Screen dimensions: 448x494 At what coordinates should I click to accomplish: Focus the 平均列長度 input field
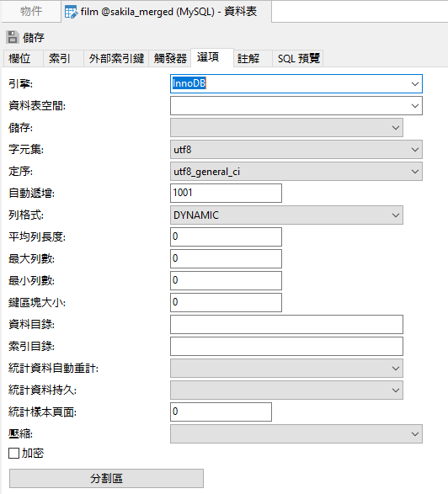(226, 237)
